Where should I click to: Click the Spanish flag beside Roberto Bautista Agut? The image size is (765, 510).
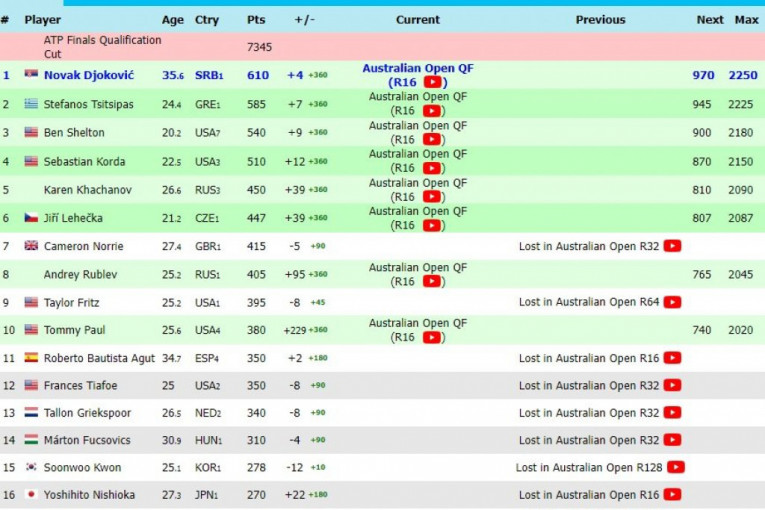click(x=31, y=358)
